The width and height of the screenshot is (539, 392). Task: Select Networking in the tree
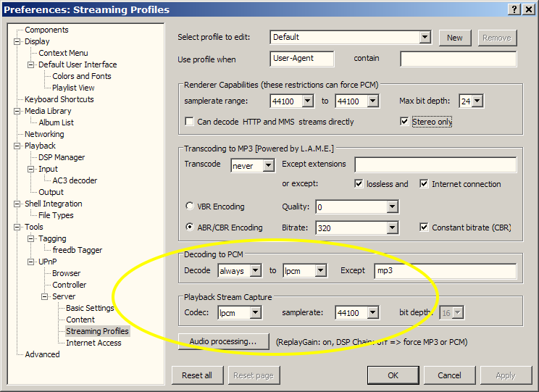(44, 134)
